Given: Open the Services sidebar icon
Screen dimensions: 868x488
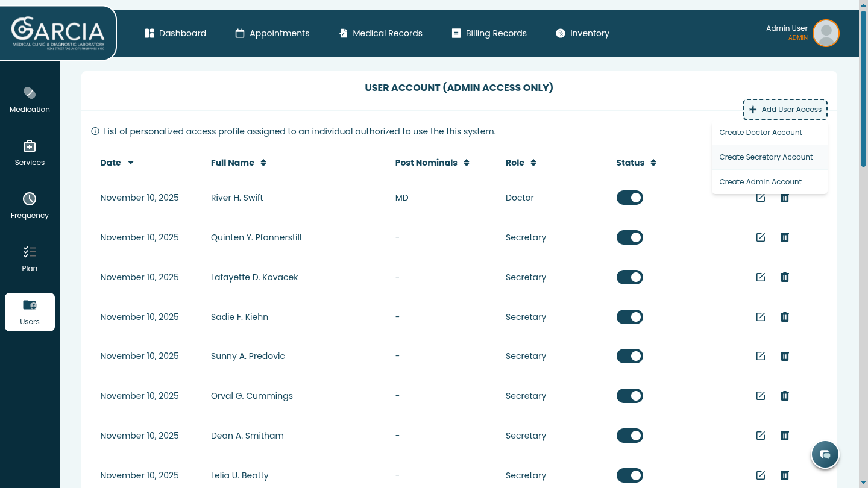Looking at the screenshot, I should 30,153.
